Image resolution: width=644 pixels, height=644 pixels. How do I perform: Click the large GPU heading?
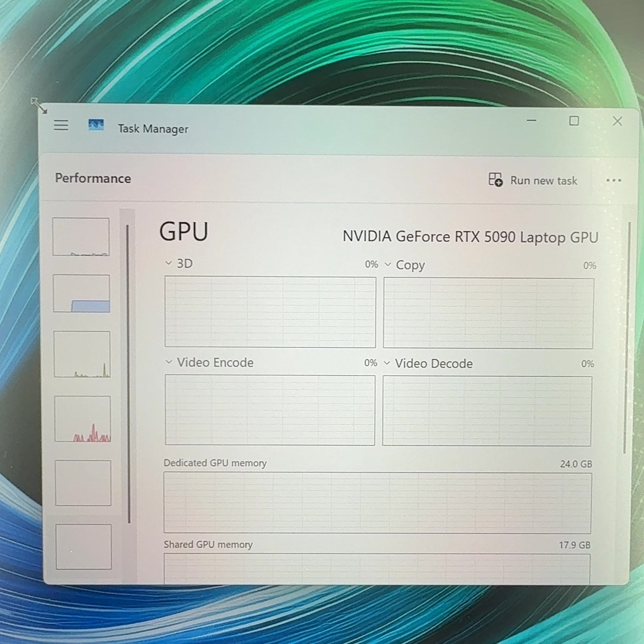184,232
